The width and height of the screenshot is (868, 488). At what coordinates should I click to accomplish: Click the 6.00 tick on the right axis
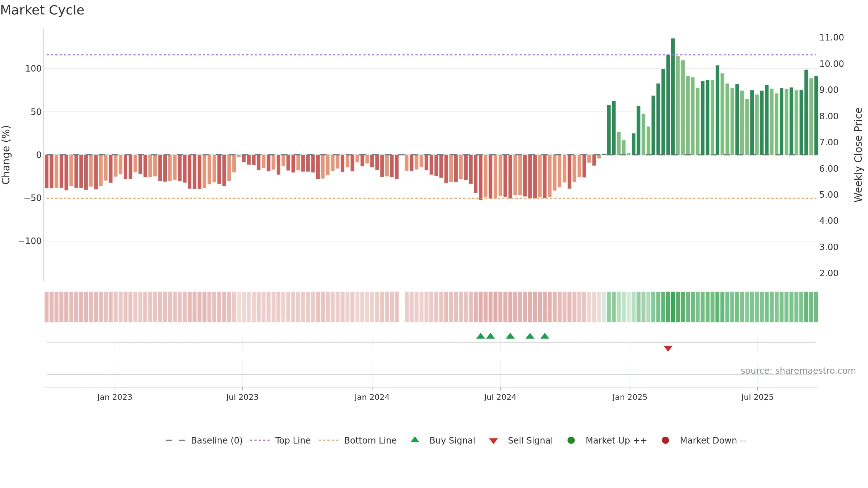829,169
